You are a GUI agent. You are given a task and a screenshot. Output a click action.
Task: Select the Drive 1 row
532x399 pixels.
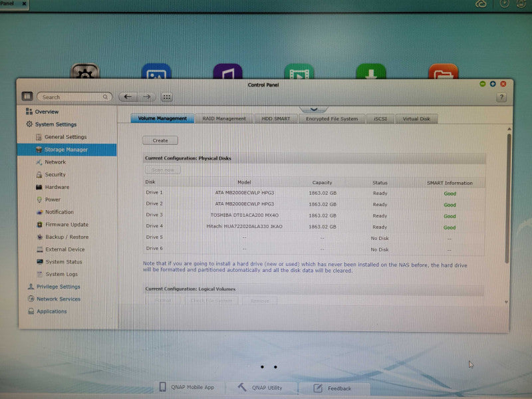(314, 193)
